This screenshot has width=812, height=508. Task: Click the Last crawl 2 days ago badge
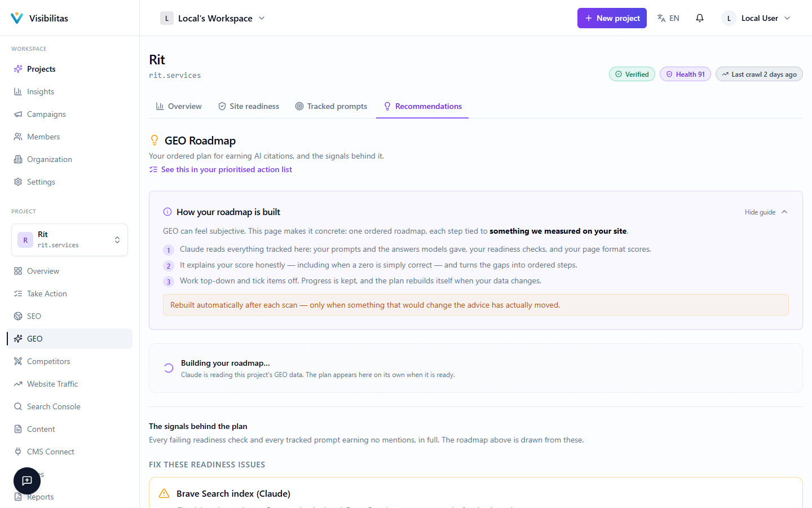tap(759, 74)
